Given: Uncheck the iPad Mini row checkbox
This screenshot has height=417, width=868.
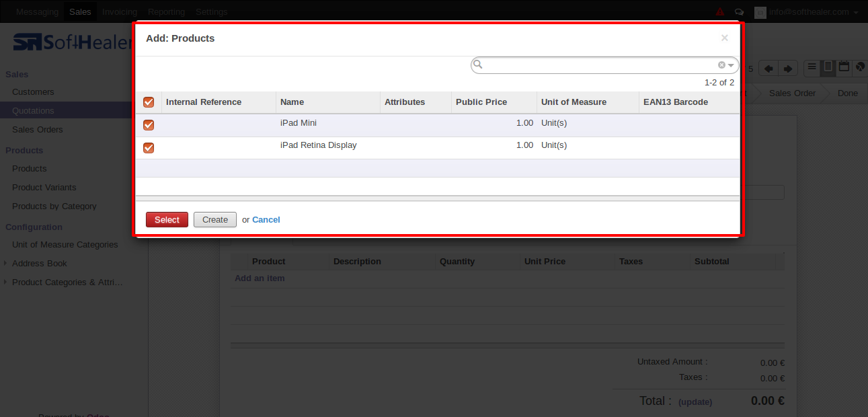Looking at the screenshot, I should [x=149, y=125].
